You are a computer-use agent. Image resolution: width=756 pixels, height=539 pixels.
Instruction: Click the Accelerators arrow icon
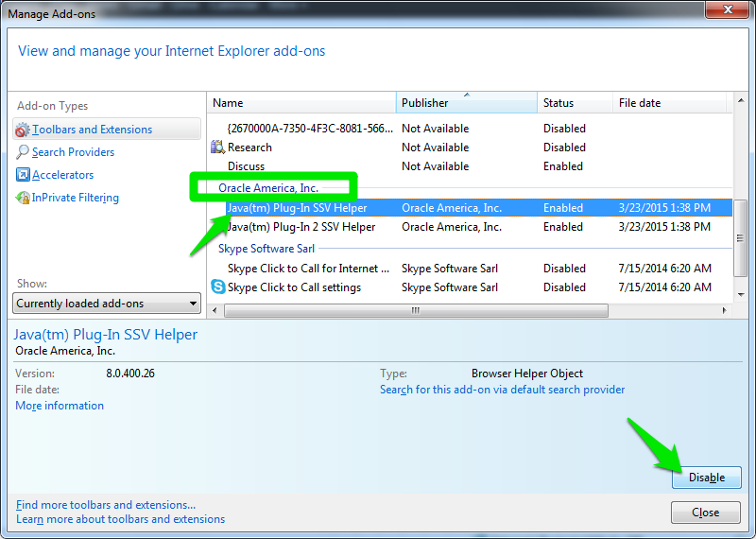click(23, 175)
